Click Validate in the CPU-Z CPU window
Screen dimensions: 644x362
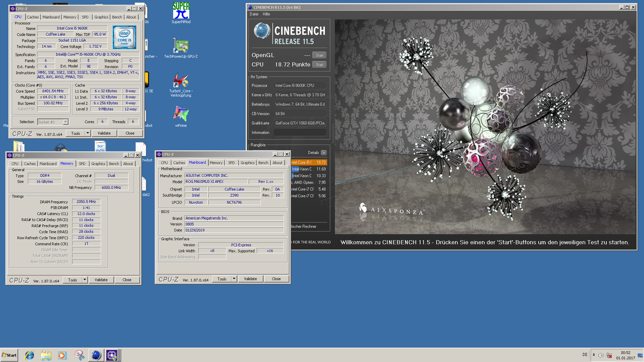(104, 133)
